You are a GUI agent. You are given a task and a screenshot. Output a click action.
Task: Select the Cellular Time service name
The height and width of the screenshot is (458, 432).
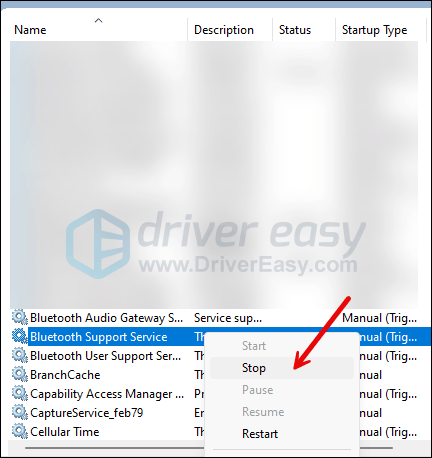[65, 432]
